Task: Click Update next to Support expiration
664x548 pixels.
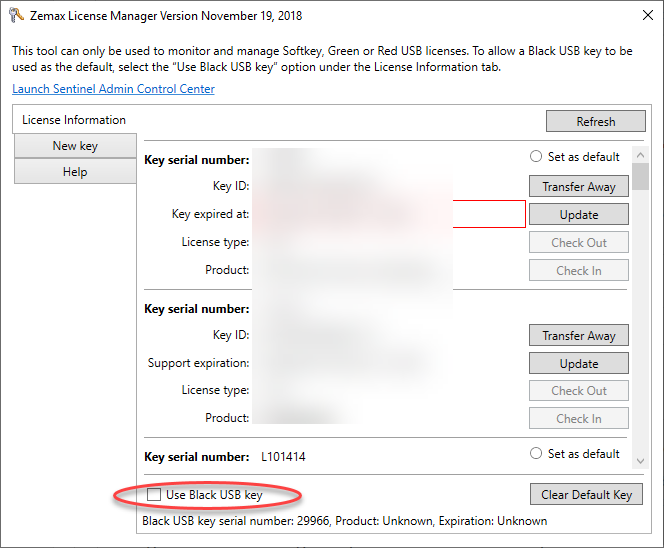Action: [x=578, y=363]
